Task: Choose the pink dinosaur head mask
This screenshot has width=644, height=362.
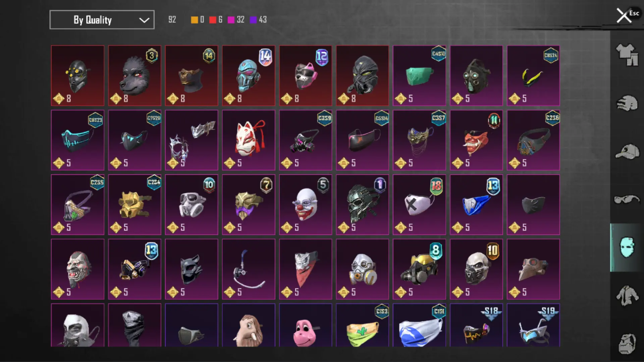Action: (306, 325)
